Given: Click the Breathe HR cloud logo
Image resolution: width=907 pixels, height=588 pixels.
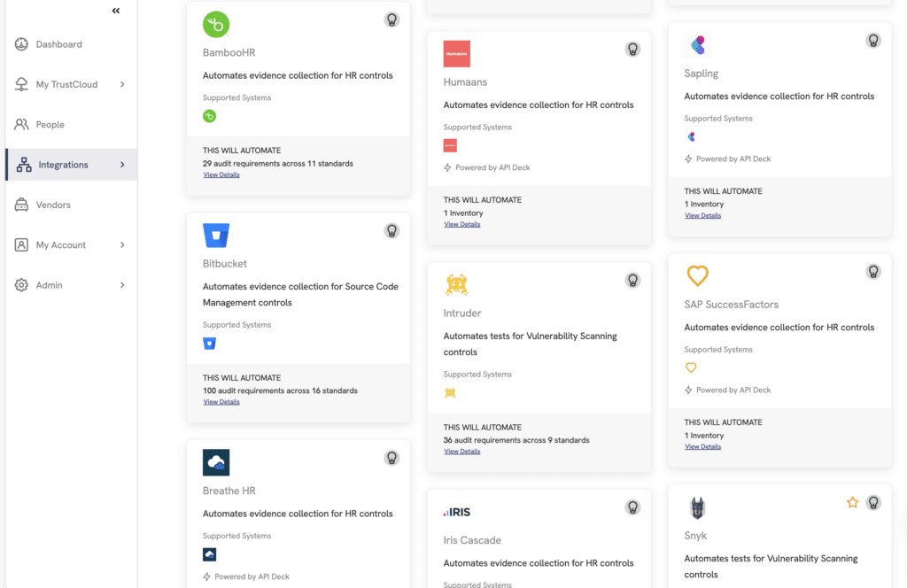Looking at the screenshot, I should (216, 462).
